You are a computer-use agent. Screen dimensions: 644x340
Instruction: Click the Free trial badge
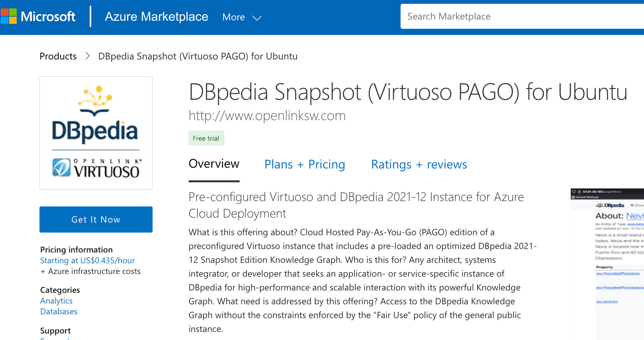click(x=206, y=138)
